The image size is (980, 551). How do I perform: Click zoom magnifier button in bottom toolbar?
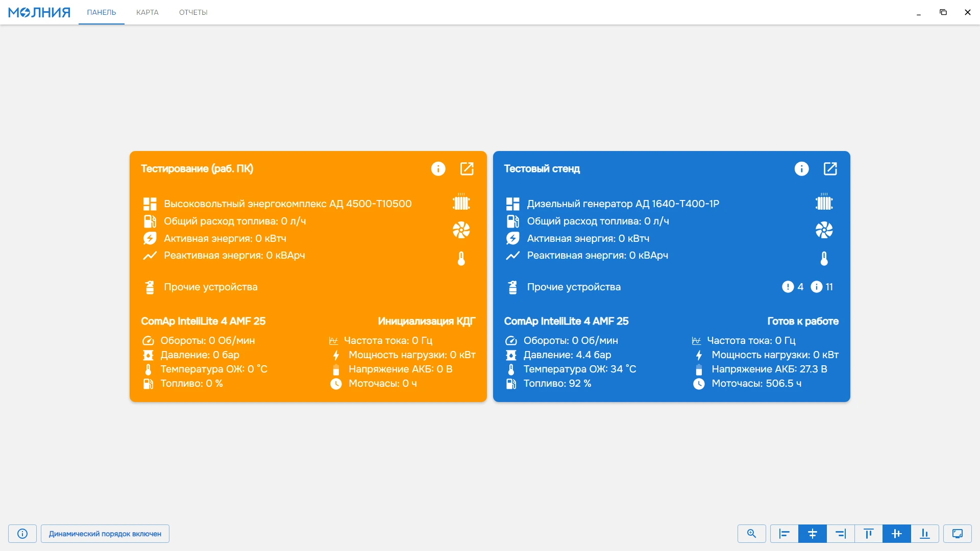[x=752, y=534]
